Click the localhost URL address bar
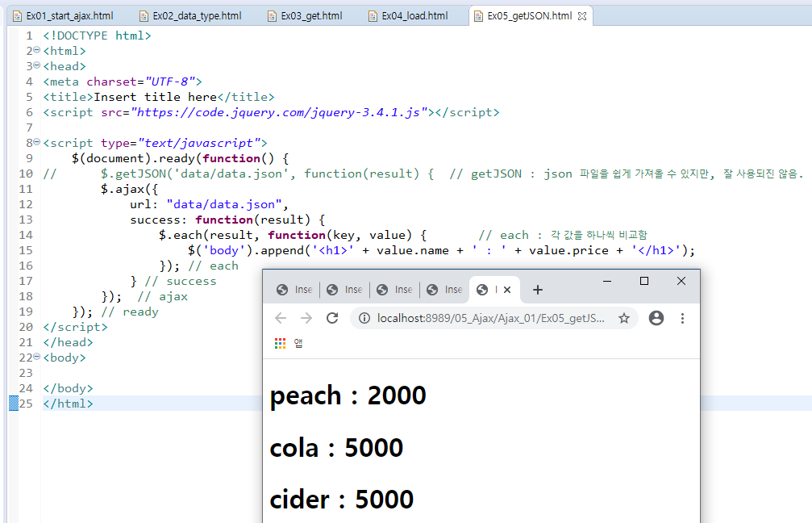Image resolution: width=812 pixels, height=523 pixels. (x=490, y=318)
